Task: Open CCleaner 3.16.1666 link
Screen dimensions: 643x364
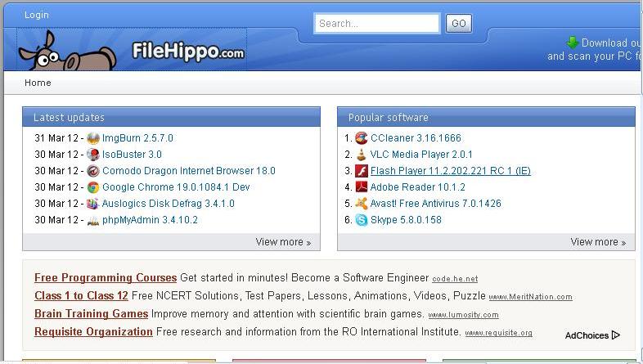Action: 416,138
